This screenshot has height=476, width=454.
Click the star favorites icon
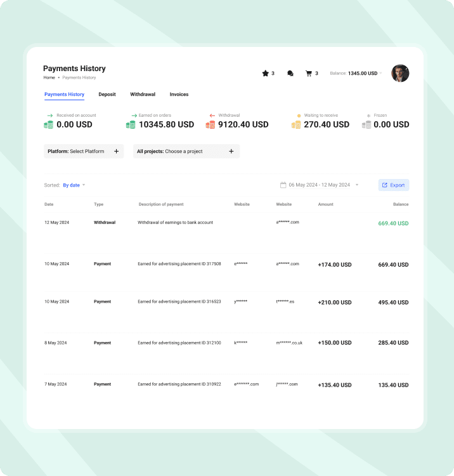tap(265, 74)
